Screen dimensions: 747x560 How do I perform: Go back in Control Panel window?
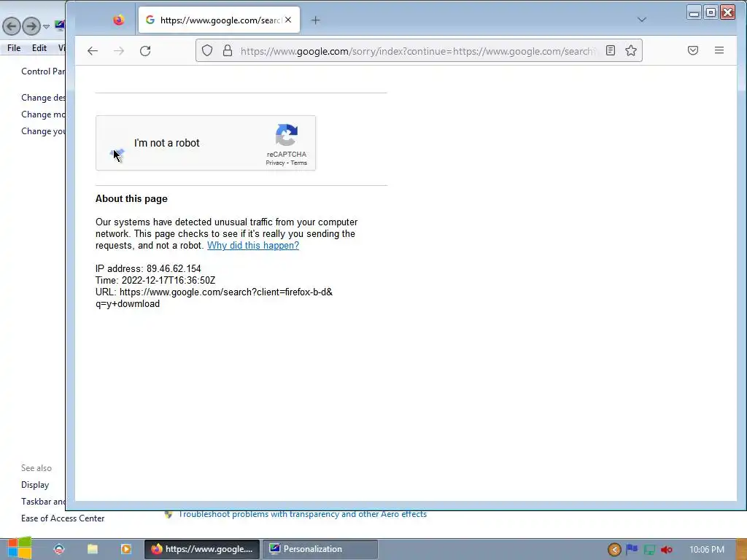(12, 26)
